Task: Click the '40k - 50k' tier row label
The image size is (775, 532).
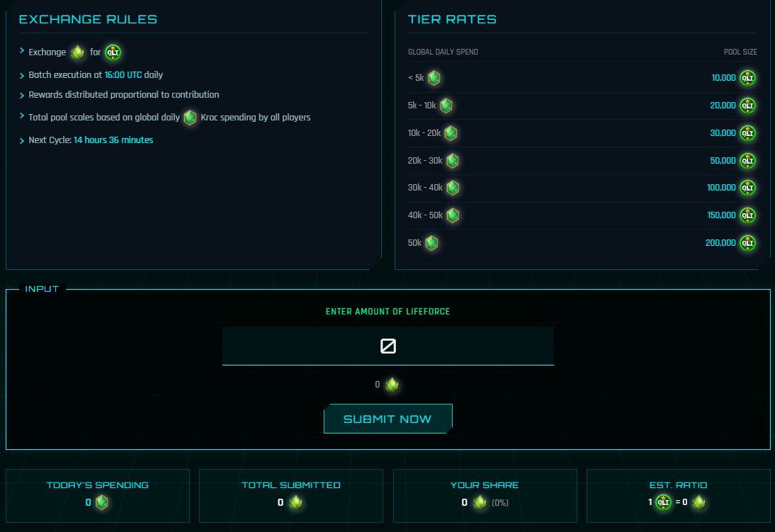Action: (425, 215)
